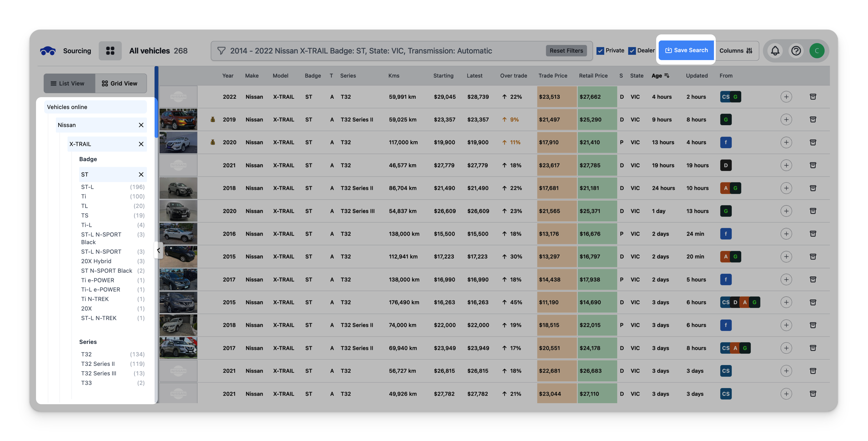Open the notifications bell
This screenshot has height=441, width=868.
tap(775, 51)
